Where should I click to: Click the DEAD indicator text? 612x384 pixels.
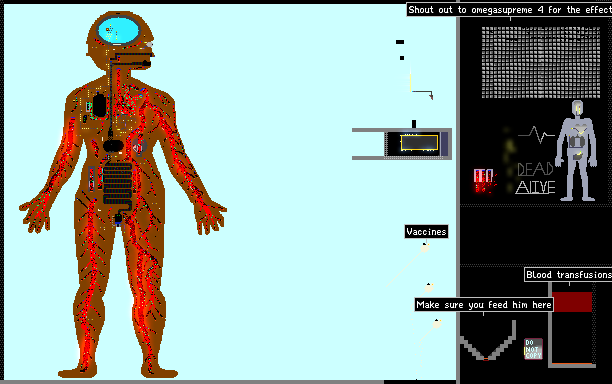tap(535, 169)
